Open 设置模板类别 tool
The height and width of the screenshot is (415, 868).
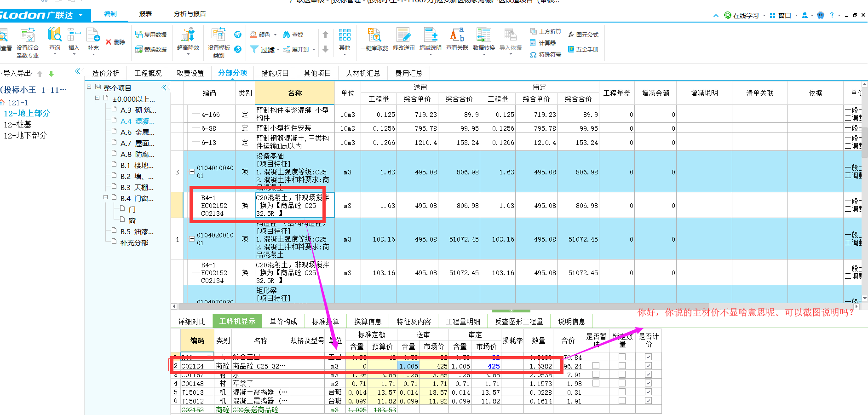(x=219, y=43)
